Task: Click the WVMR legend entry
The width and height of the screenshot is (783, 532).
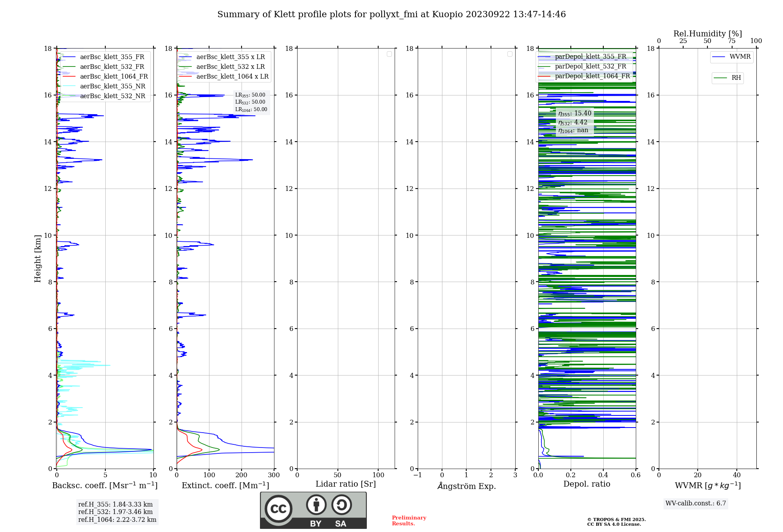Action: pyautogui.click(x=732, y=57)
